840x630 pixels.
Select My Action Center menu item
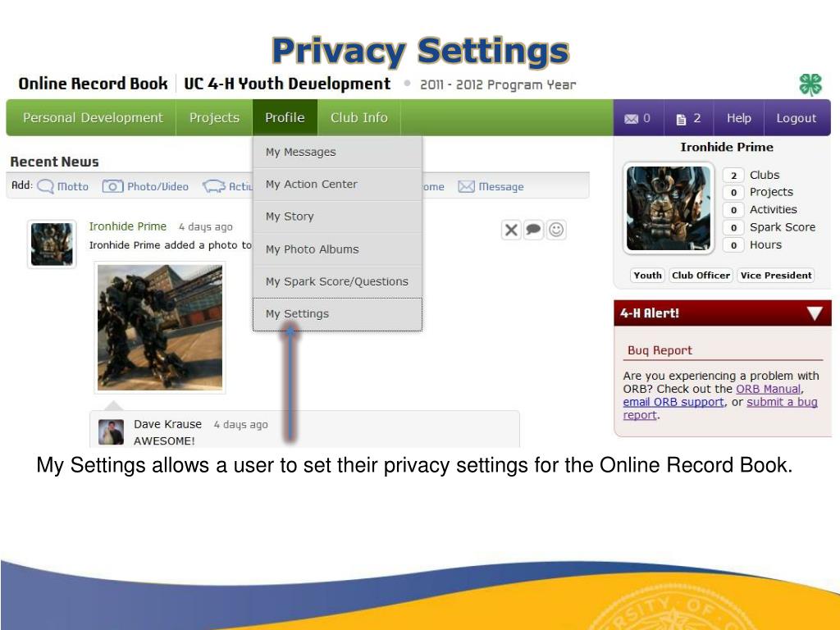(x=337, y=185)
